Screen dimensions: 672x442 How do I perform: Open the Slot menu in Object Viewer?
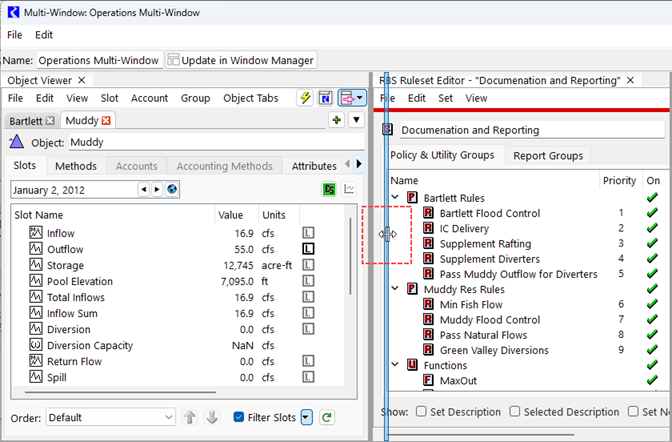(x=109, y=98)
